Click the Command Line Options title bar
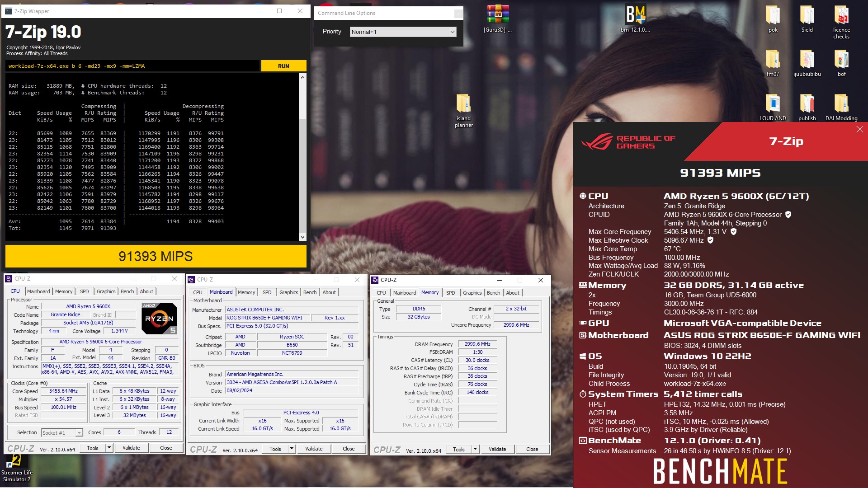 pos(389,13)
